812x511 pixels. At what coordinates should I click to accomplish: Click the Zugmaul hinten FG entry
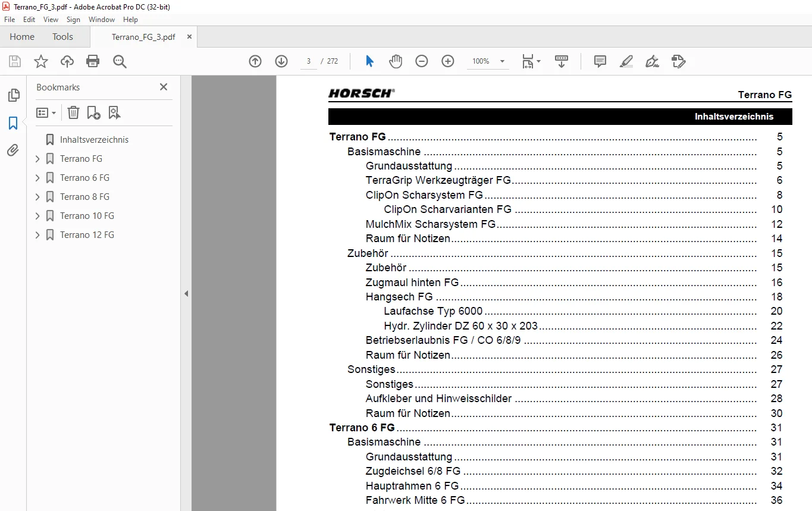click(x=412, y=283)
